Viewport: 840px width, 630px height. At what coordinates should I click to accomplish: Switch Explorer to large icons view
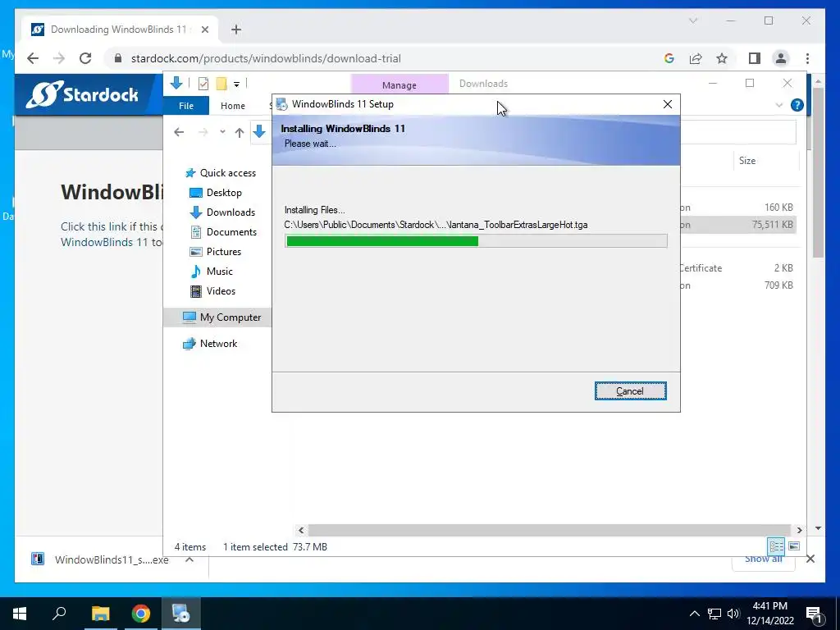[x=794, y=546]
